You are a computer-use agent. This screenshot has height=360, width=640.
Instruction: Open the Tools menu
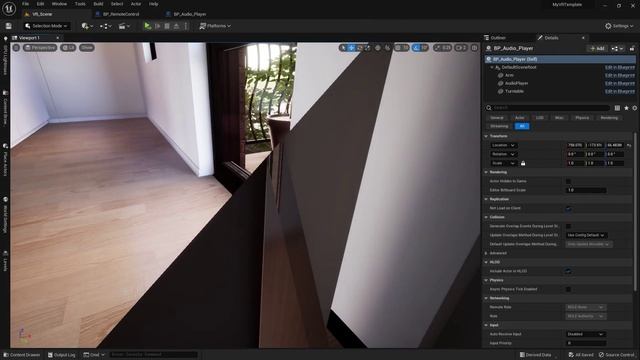pos(80,4)
